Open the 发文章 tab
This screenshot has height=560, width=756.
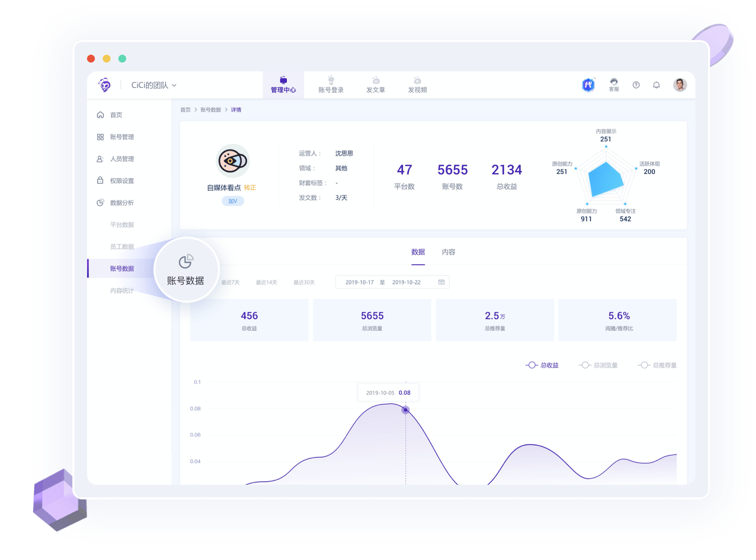[376, 85]
